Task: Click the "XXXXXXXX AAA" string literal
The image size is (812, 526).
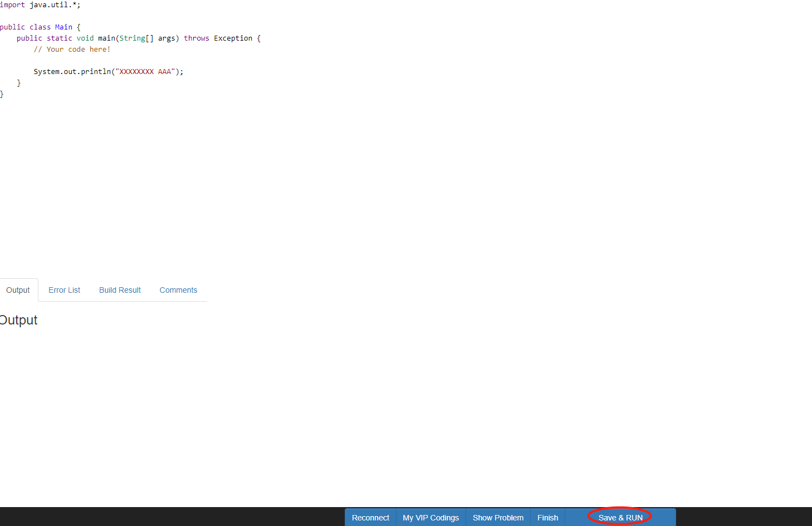Action: [x=145, y=72]
